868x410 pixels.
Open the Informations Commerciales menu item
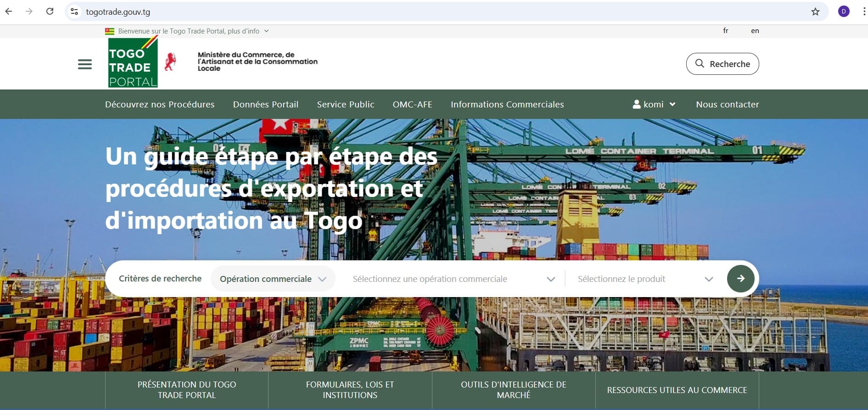tap(507, 104)
